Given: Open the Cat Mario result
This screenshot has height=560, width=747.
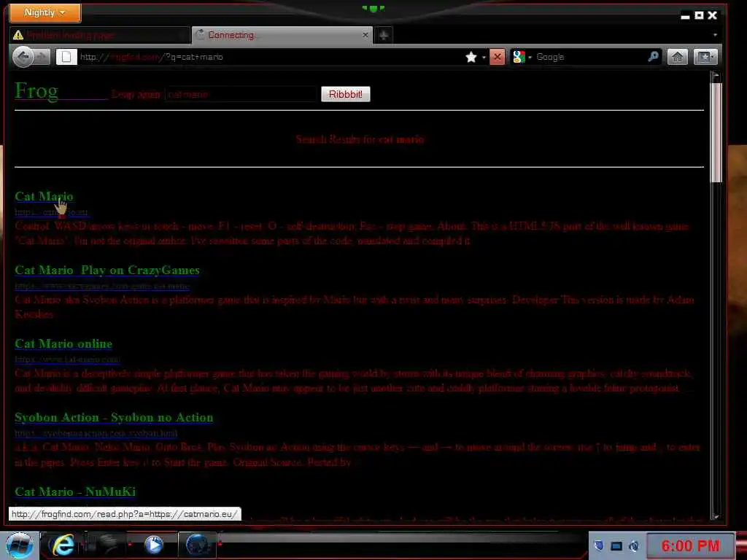Looking at the screenshot, I should [x=44, y=196].
